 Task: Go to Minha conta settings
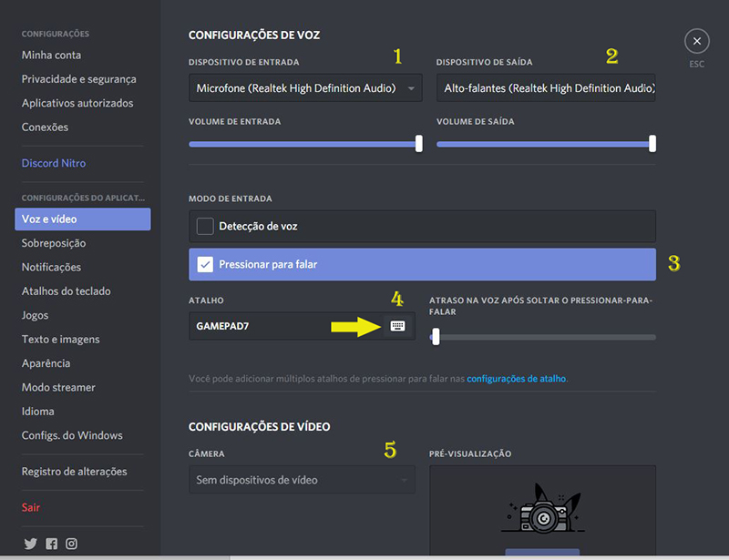51,55
